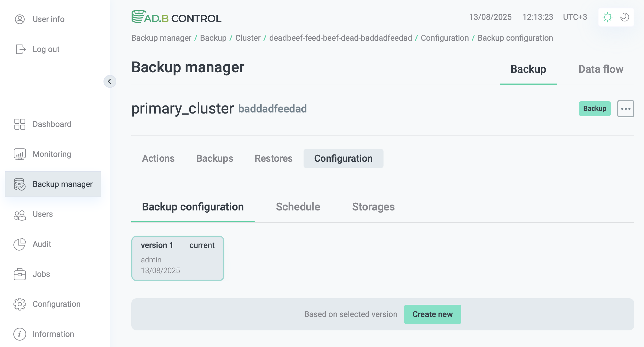The width and height of the screenshot is (644, 347).
Task: Click the Log out icon
Action: (x=20, y=49)
